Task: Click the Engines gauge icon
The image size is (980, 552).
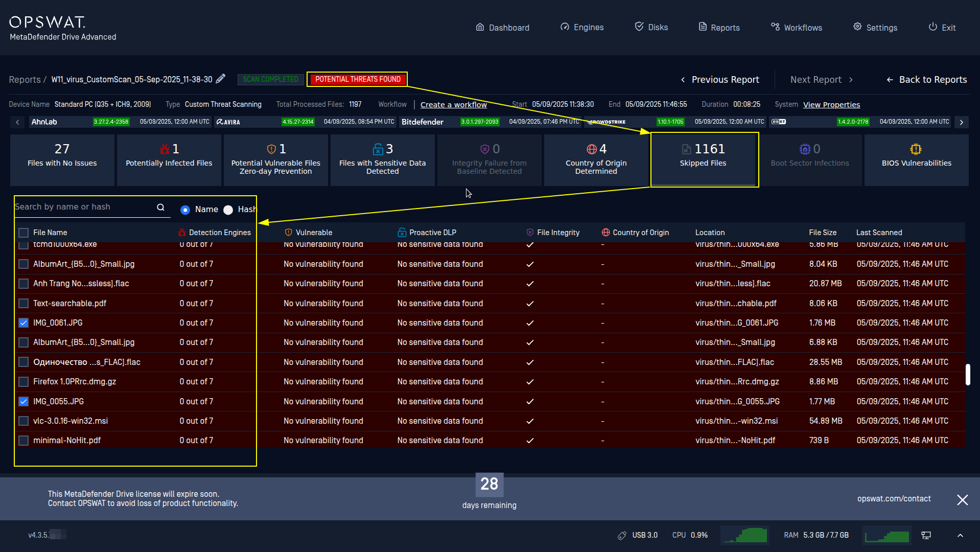Action: pos(565,27)
